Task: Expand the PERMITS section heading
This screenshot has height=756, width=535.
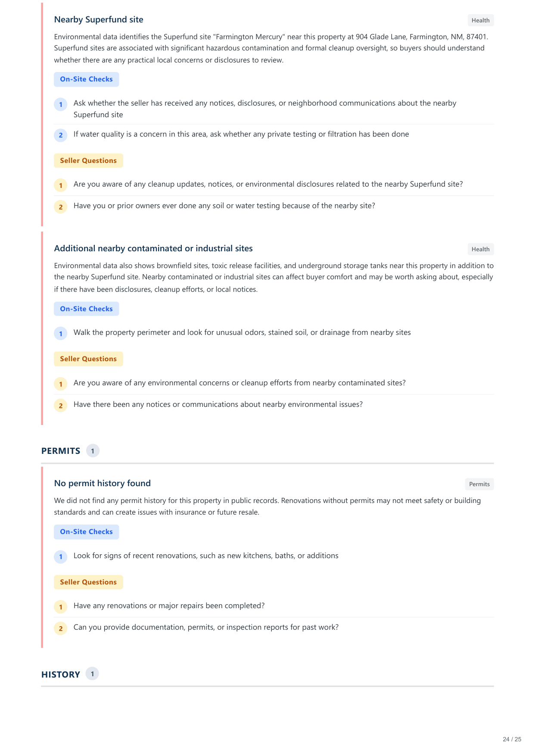Action: (61, 451)
